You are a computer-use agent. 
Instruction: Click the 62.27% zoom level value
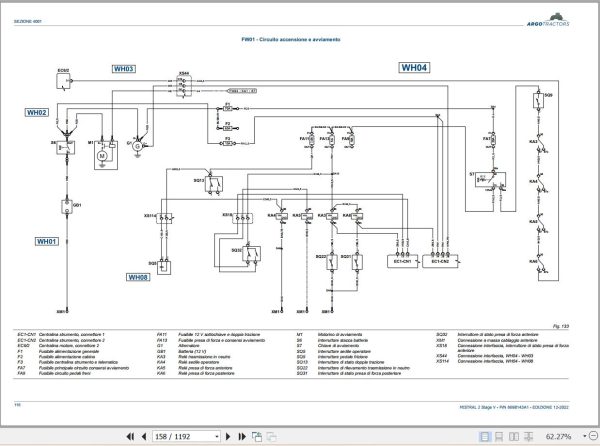point(558,436)
